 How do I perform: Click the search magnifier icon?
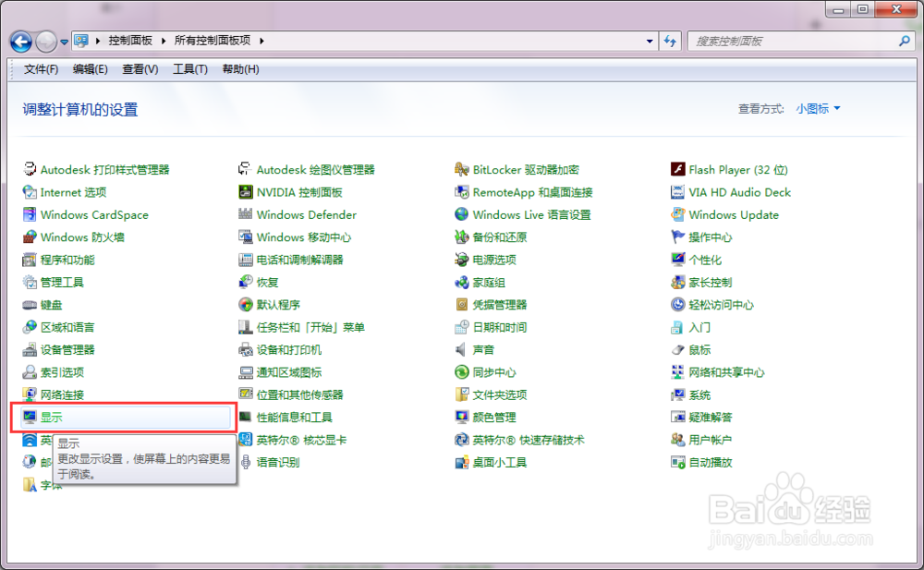pos(905,41)
